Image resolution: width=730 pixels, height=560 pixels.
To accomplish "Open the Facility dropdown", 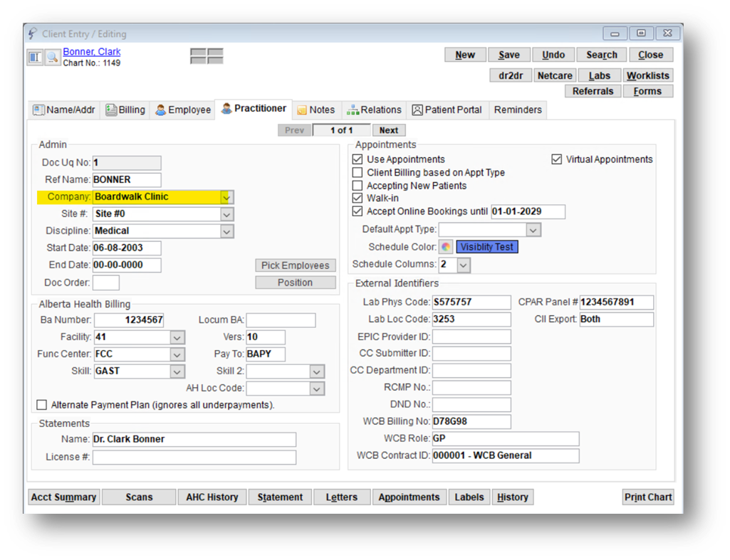I will 177,338.
